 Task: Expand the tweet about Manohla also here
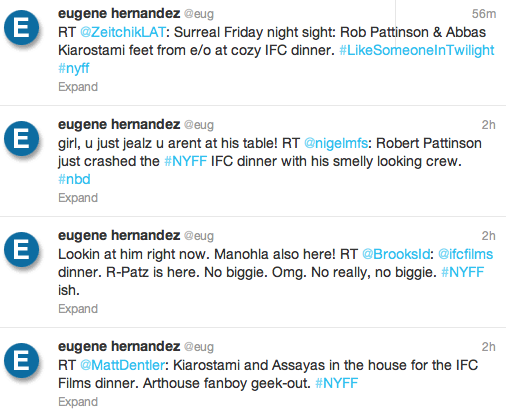tap(78, 309)
